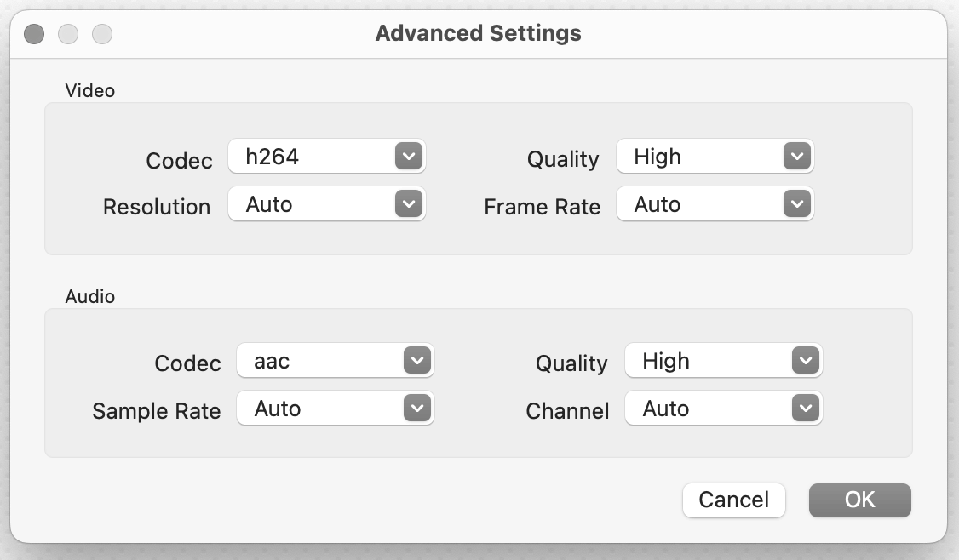Click the Channel dropdown chevron icon
The height and width of the screenshot is (560, 959).
click(x=806, y=409)
